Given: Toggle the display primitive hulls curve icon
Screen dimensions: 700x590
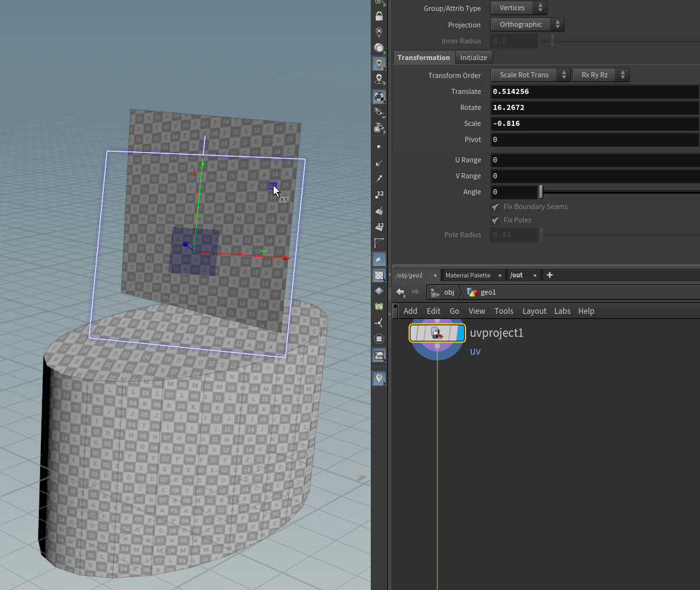Looking at the screenshot, I should [x=379, y=243].
